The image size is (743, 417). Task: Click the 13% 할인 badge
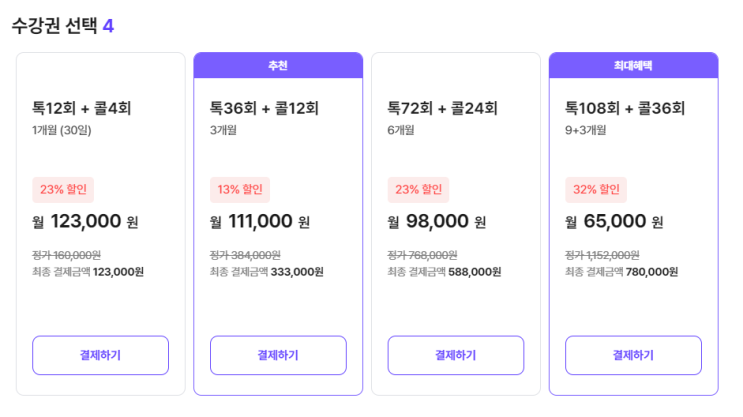pos(240,189)
